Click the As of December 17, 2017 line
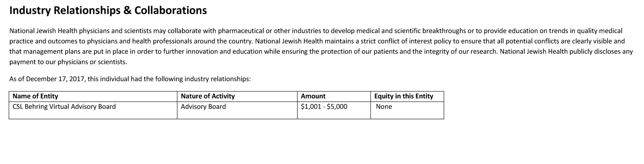The height and width of the screenshot is (164, 644). coord(130,79)
